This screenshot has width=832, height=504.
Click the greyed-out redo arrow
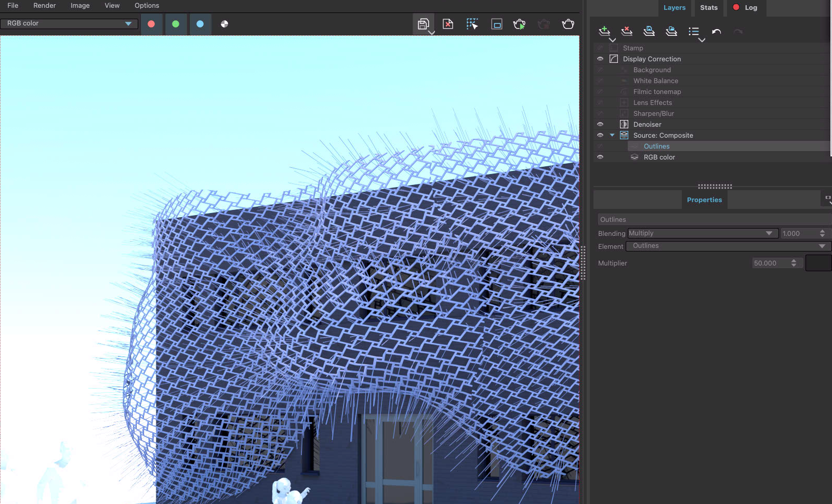(x=738, y=31)
